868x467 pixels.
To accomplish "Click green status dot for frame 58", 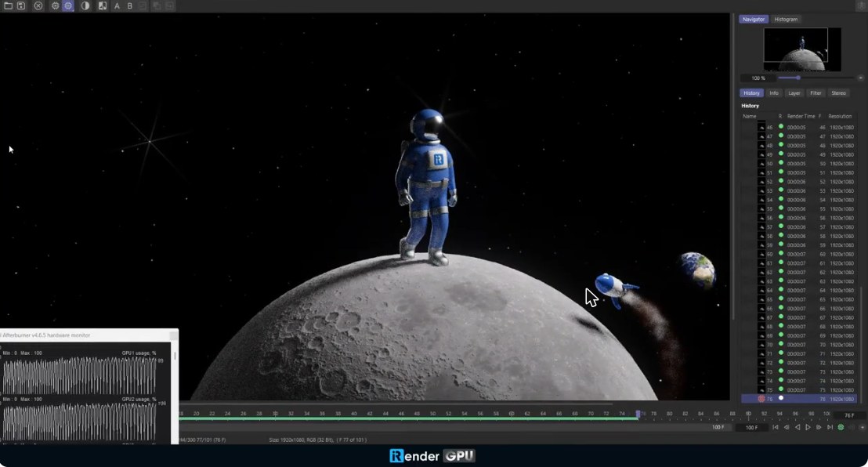I will (781, 235).
